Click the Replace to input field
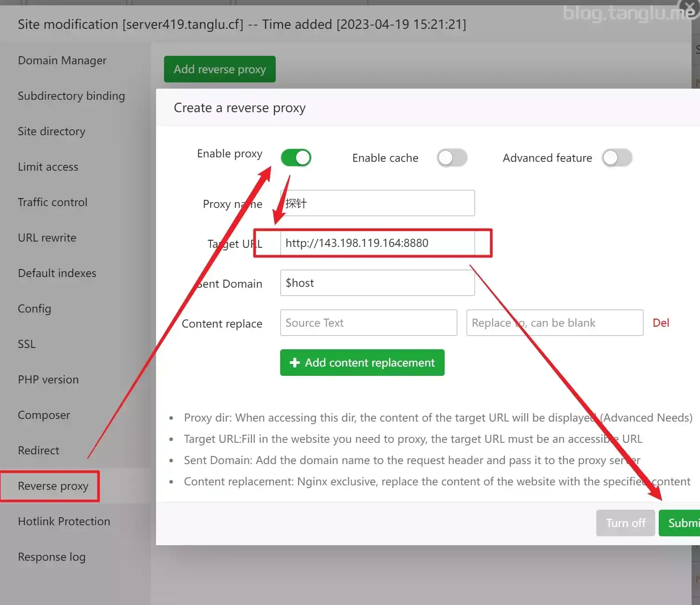Image resolution: width=700 pixels, height=605 pixels. click(x=554, y=323)
